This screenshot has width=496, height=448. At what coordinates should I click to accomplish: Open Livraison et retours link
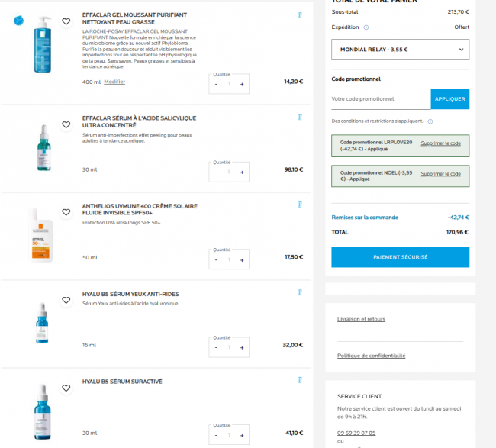click(361, 319)
